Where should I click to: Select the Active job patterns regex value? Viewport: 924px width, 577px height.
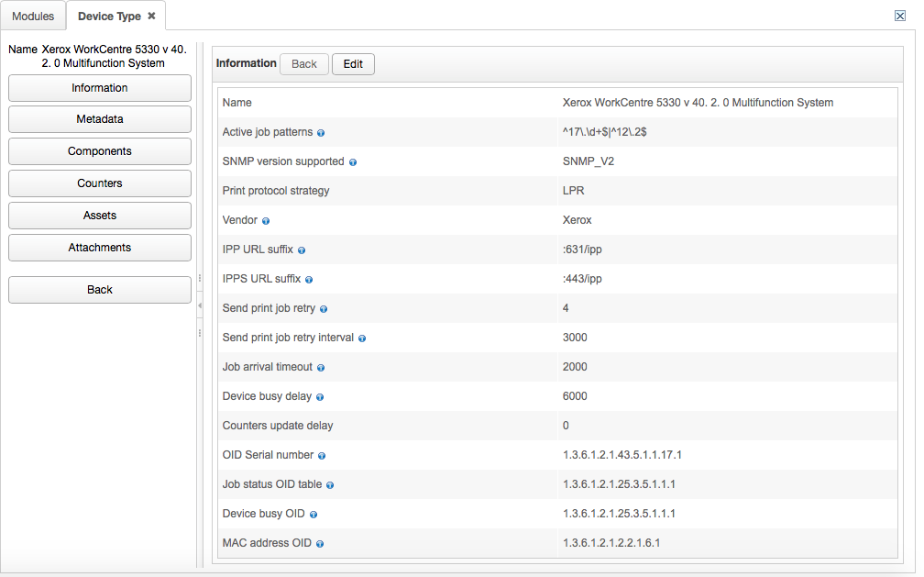604,132
